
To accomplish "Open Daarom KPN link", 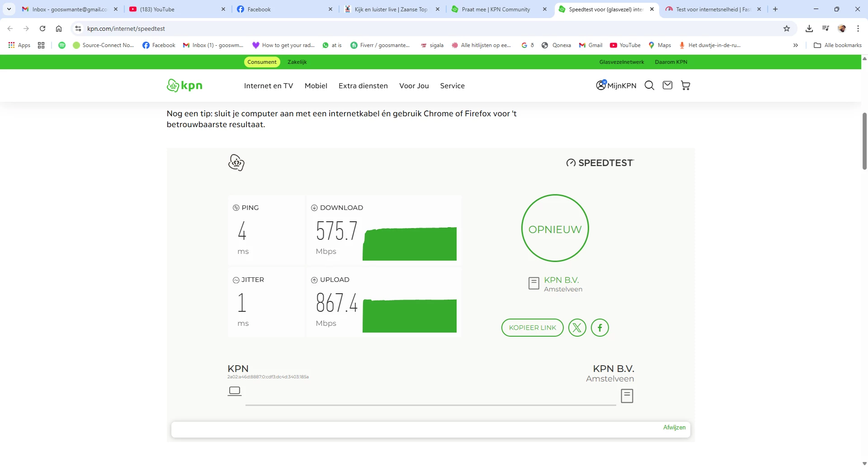I will click(x=671, y=62).
